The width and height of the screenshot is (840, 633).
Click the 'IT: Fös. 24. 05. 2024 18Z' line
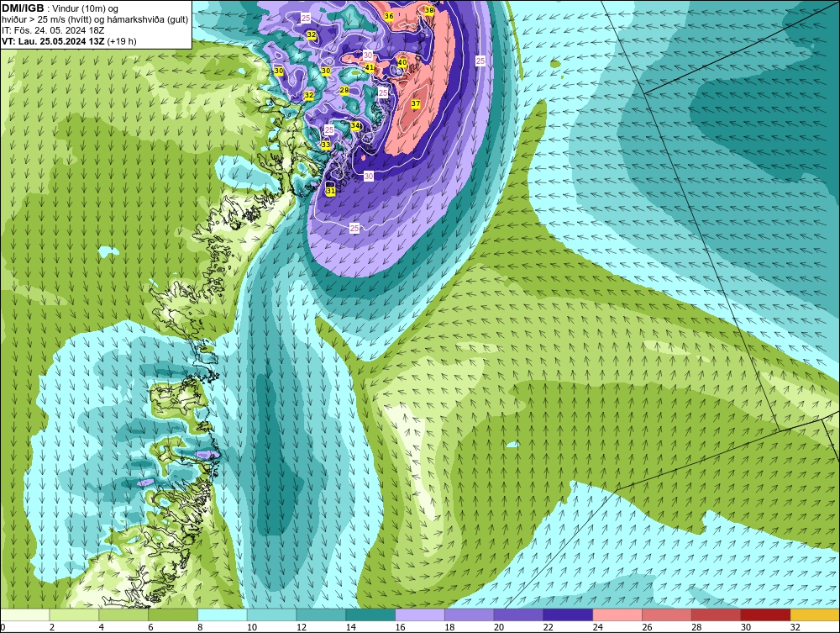[53, 30]
